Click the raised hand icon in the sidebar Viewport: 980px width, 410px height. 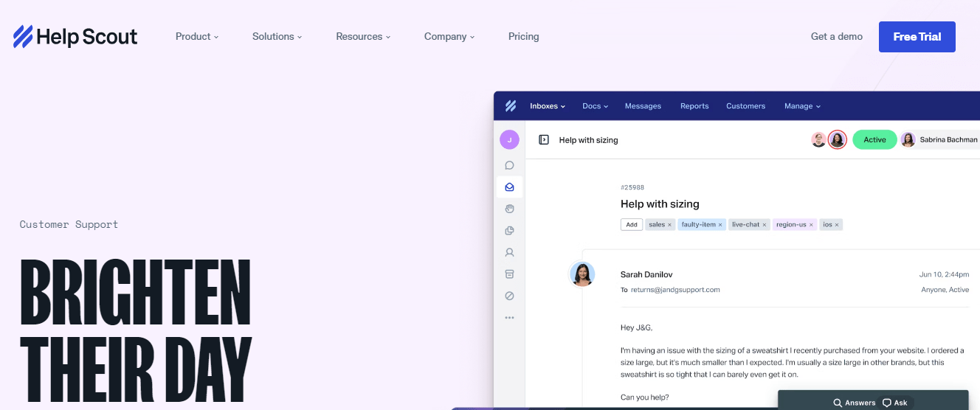tap(509, 209)
